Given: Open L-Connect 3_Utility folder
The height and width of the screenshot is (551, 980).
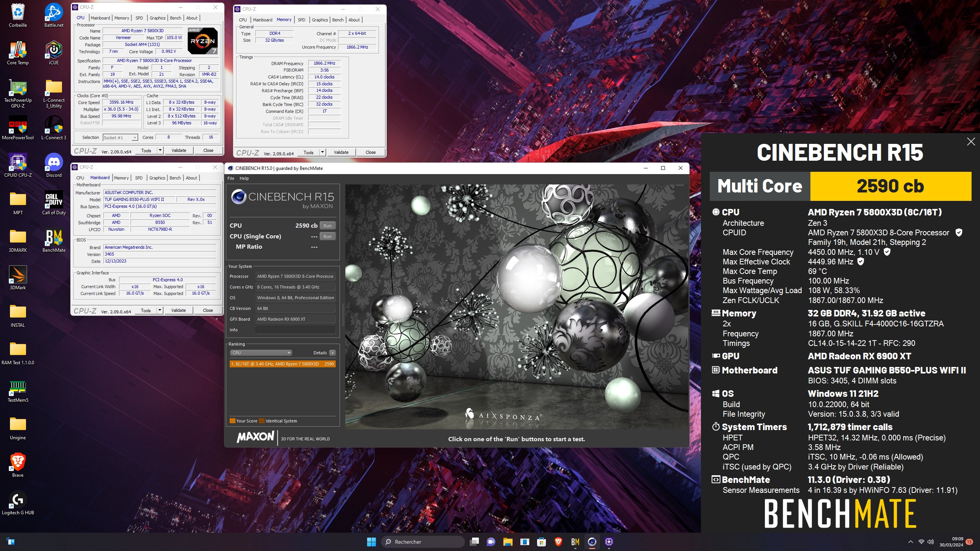Looking at the screenshot, I should pos(54,93).
